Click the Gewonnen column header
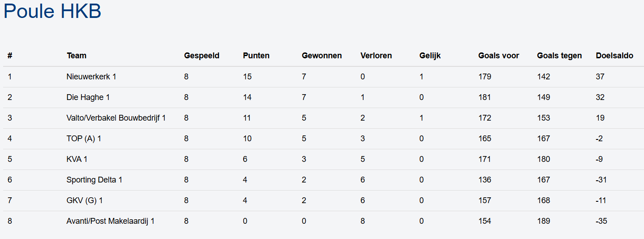The image size is (644, 239). point(322,56)
